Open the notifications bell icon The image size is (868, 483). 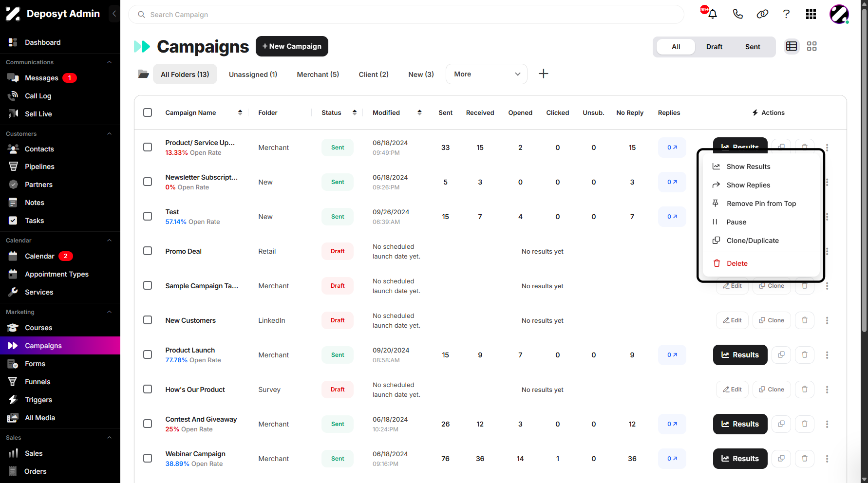pos(712,14)
